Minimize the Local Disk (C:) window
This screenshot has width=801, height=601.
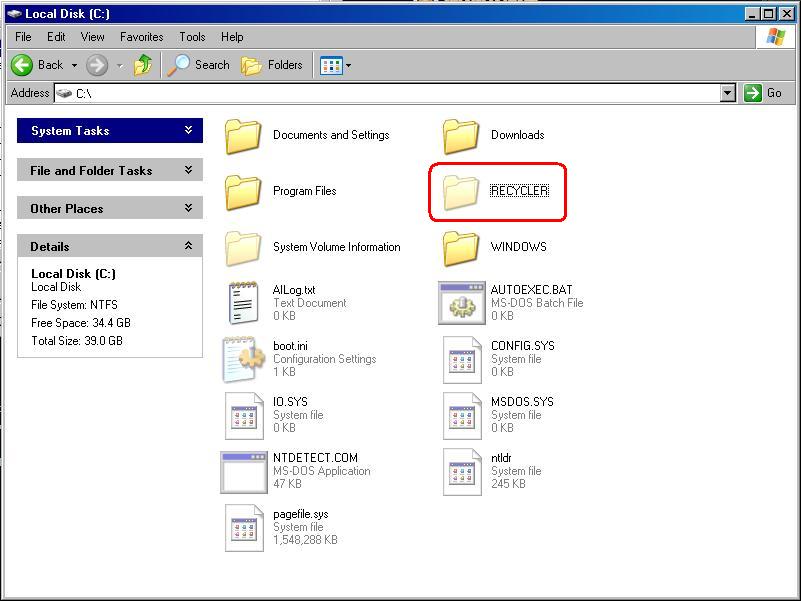click(751, 14)
